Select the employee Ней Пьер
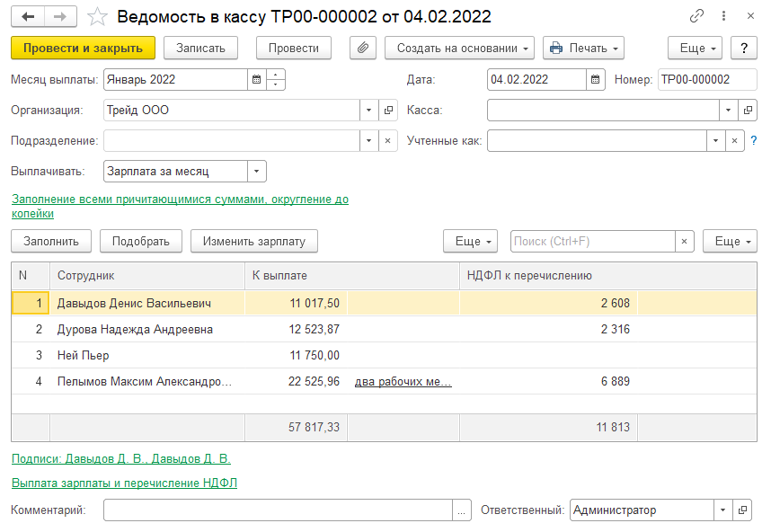 [x=83, y=355]
